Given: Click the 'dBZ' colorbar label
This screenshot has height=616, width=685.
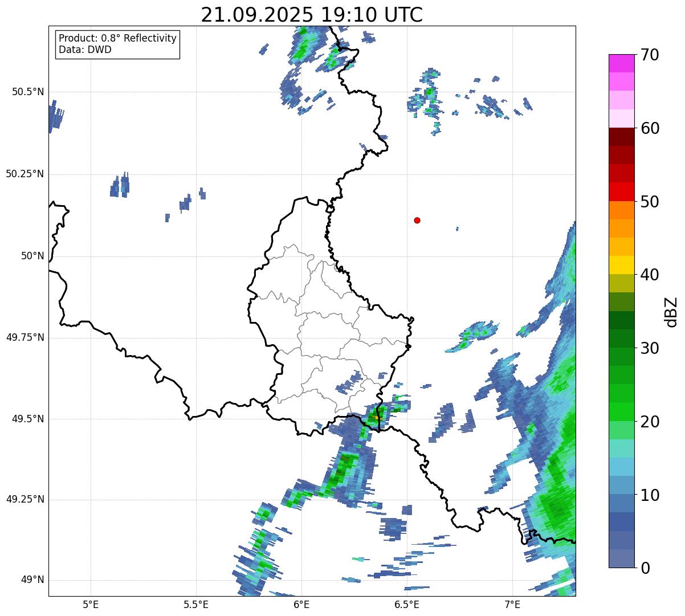Looking at the screenshot, I should [x=671, y=311].
